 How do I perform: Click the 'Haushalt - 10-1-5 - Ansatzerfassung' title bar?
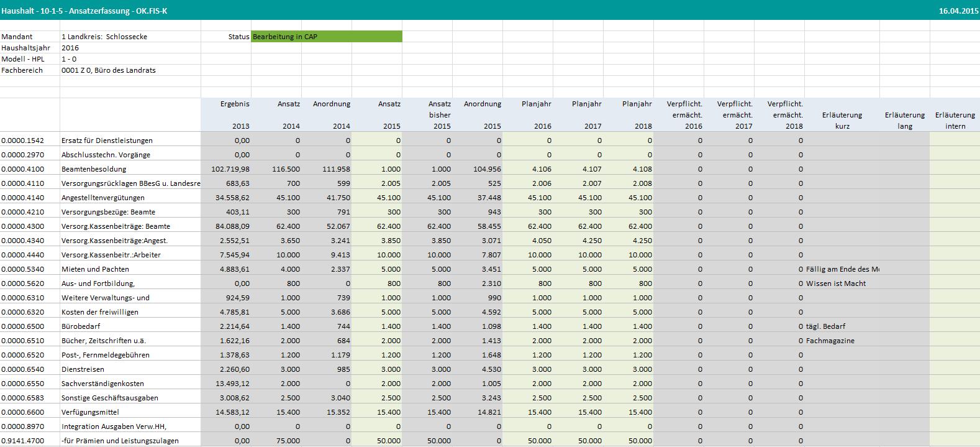(x=84, y=11)
